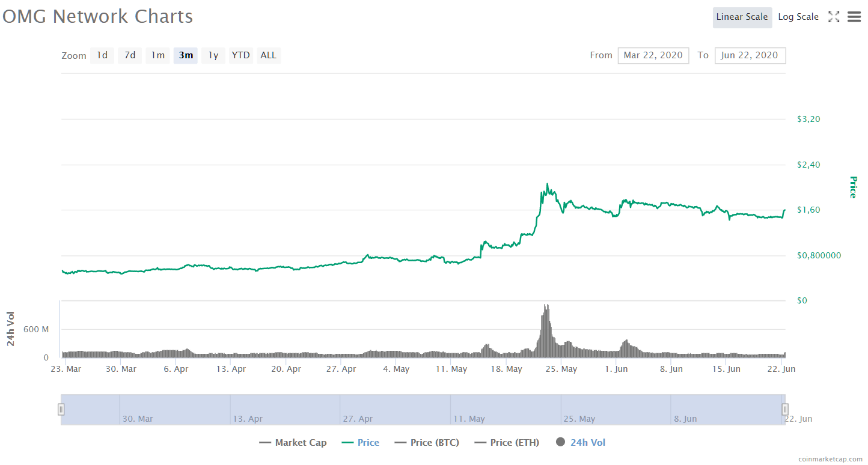Set zoom to 7d
This screenshot has height=465, width=868.
pos(130,55)
